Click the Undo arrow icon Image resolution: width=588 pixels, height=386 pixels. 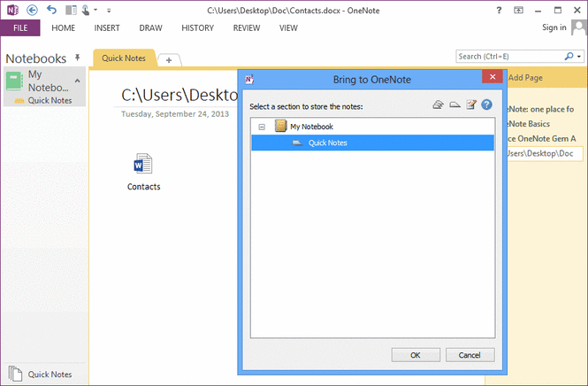pos(51,10)
